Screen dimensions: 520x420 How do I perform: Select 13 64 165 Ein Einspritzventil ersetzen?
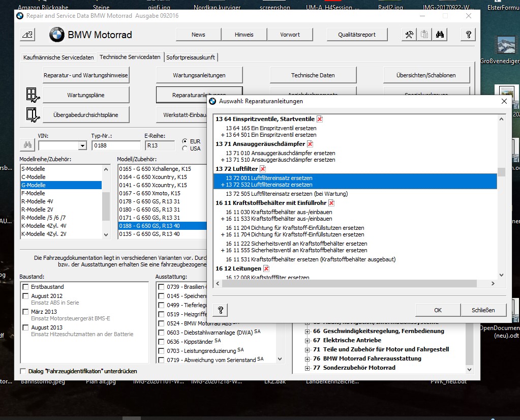271,128
